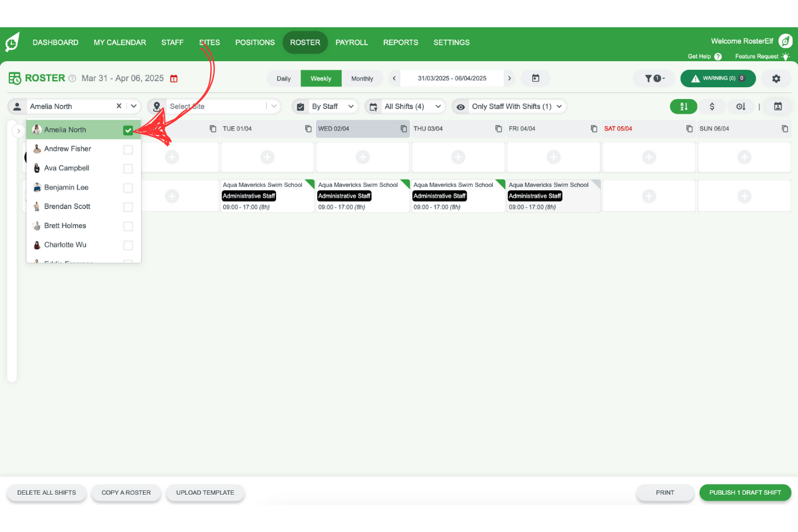The width and height of the screenshot is (798, 532).
Task: Check the Benjamin Lee checkbox
Action: 128,188
